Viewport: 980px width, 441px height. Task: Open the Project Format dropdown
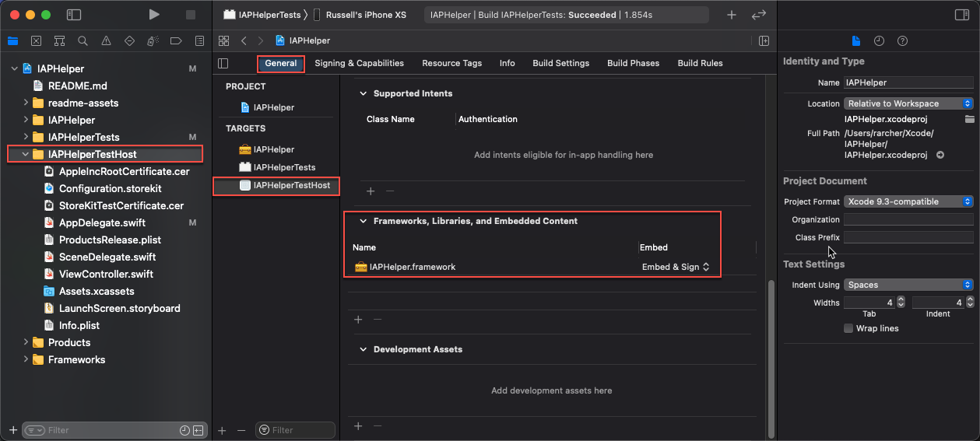908,201
